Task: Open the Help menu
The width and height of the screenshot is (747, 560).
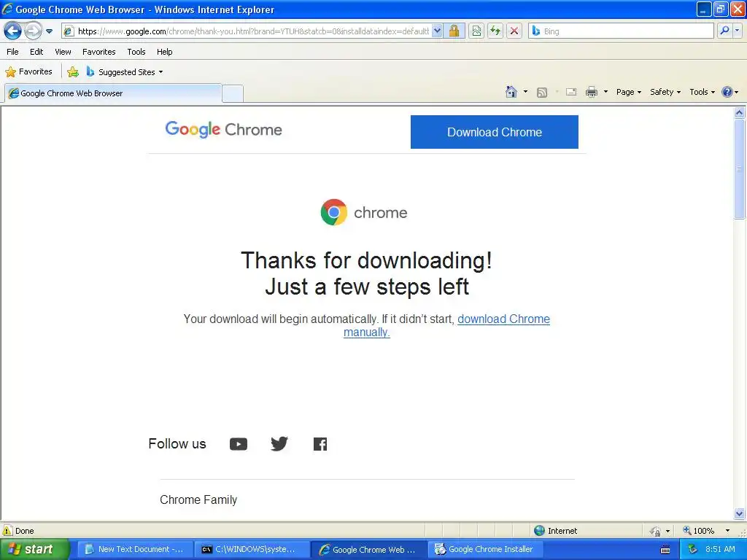Action: point(164,52)
